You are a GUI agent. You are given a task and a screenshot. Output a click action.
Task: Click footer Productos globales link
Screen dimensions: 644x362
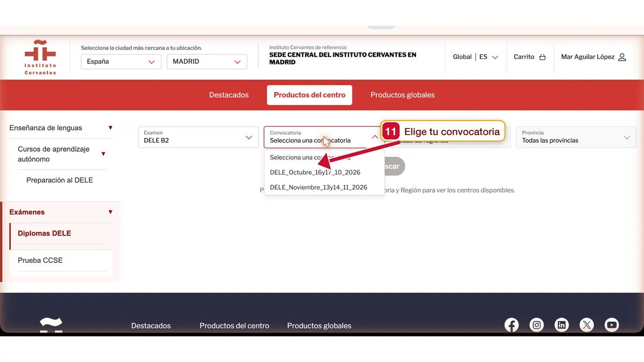[x=319, y=326]
